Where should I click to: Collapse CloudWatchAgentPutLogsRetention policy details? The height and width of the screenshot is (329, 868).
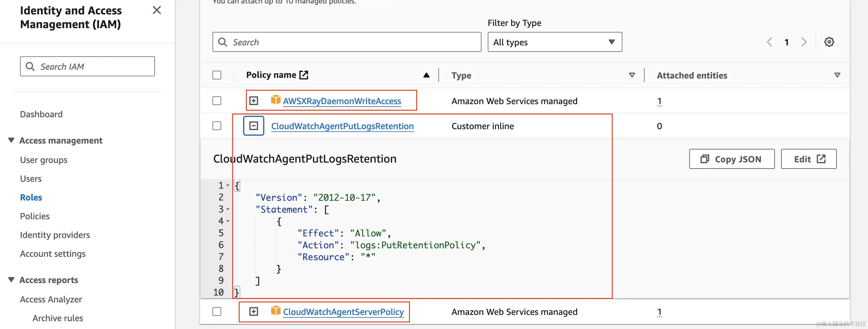click(x=254, y=126)
